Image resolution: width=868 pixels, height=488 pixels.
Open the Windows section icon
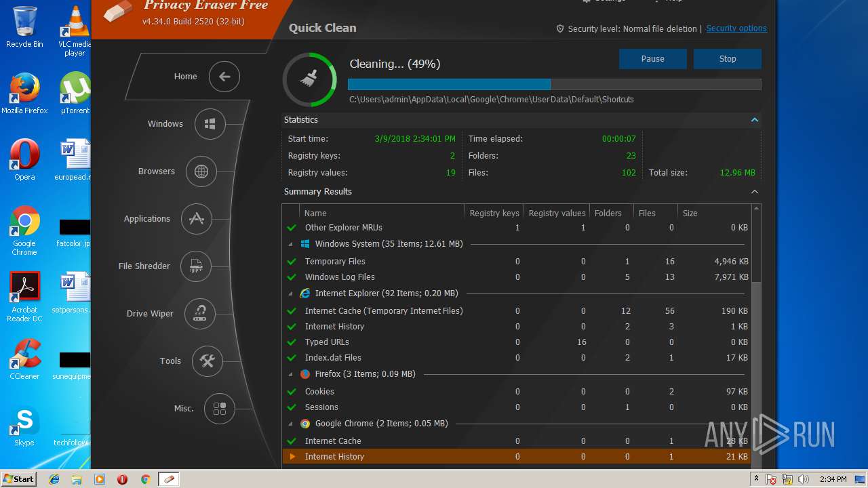pyautogui.click(x=210, y=124)
